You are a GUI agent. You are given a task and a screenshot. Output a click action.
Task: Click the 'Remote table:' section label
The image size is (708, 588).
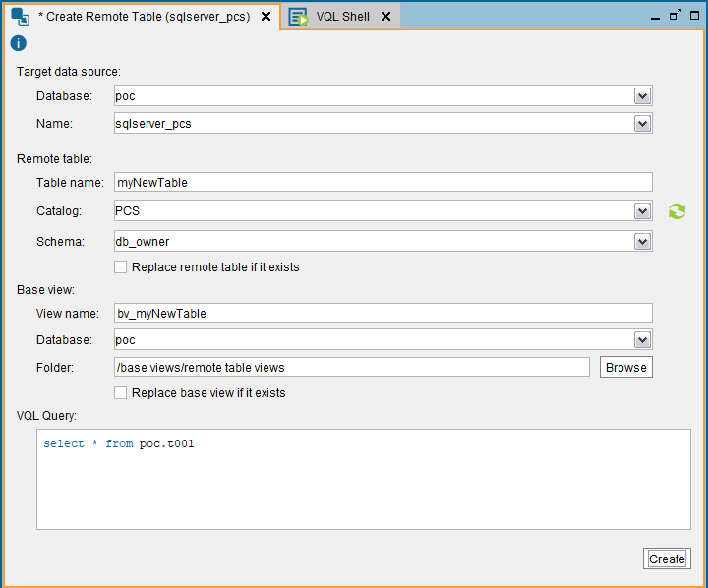[55, 159]
